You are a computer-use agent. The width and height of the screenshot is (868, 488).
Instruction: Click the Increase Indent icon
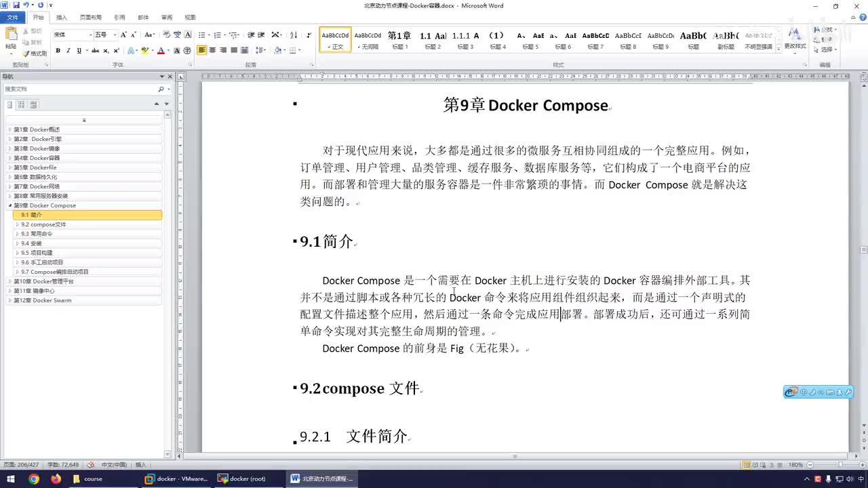pyautogui.click(x=261, y=35)
